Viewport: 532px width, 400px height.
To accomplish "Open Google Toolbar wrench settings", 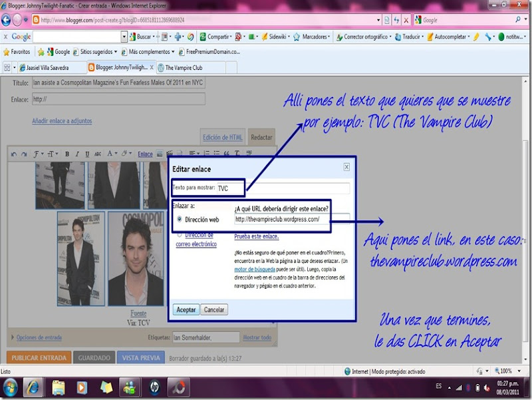I will 488,37.
